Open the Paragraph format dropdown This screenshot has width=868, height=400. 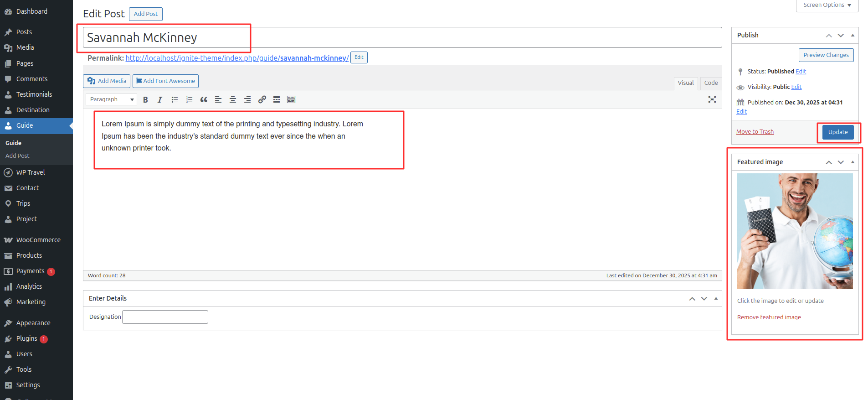click(x=111, y=99)
